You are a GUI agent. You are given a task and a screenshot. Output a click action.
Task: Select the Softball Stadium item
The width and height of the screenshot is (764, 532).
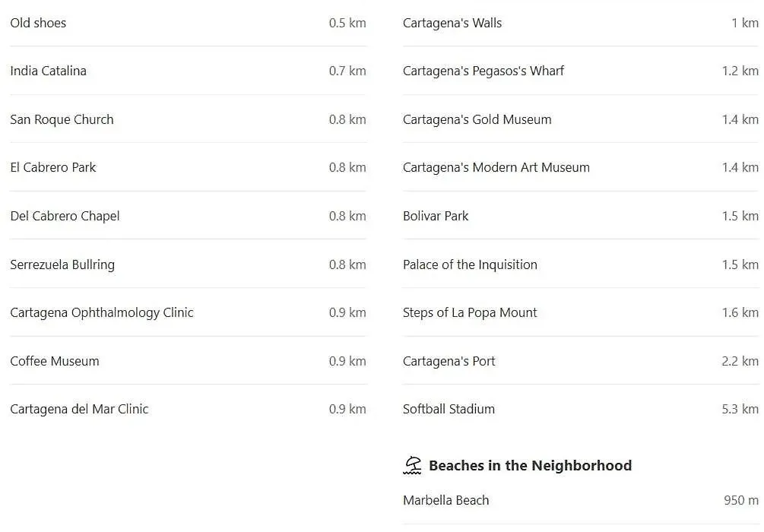tap(580, 409)
